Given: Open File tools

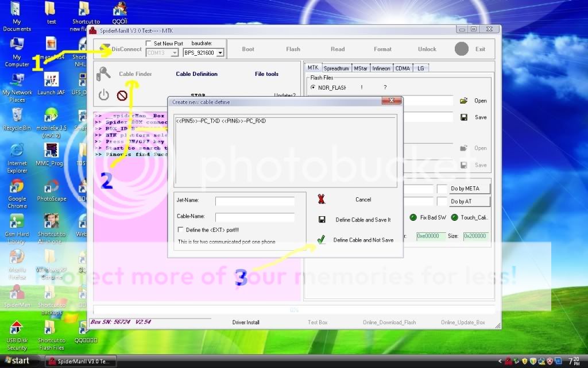Looking at the screenshot, I should [266, 74].
